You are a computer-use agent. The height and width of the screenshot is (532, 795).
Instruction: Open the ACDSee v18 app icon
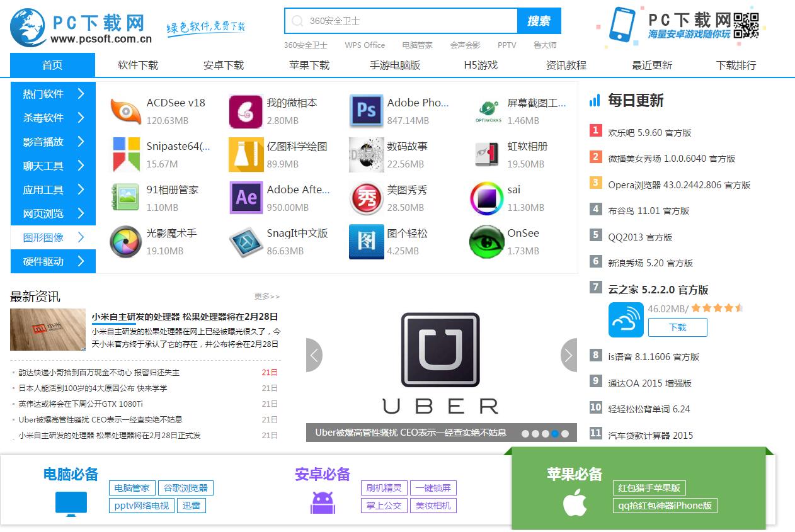coord(125,111)
